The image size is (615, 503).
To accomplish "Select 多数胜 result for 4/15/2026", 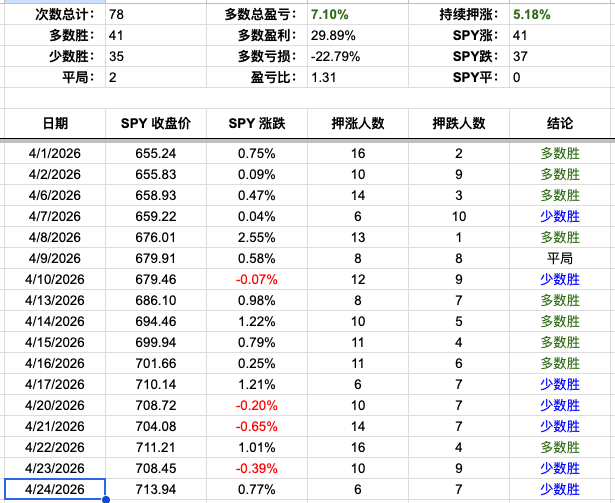I will click(560, 343).
